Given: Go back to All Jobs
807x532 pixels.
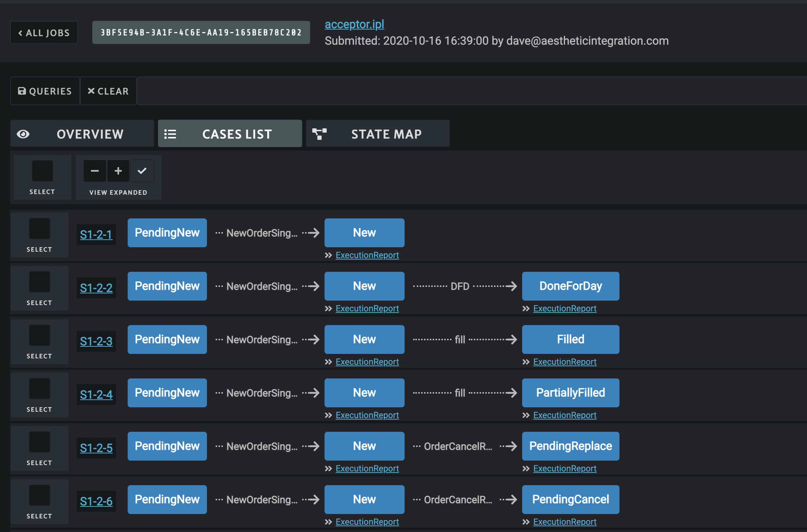Looking at the screenshot, I should coord(44,33).
